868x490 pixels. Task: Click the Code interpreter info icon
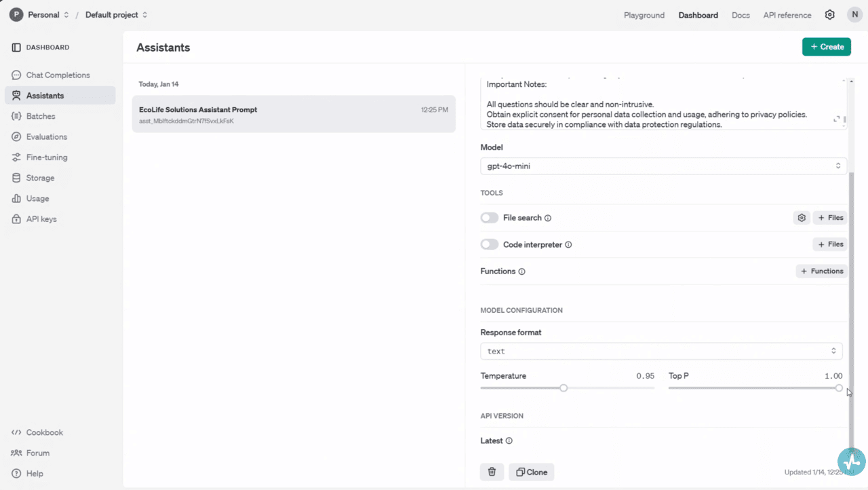568,245
